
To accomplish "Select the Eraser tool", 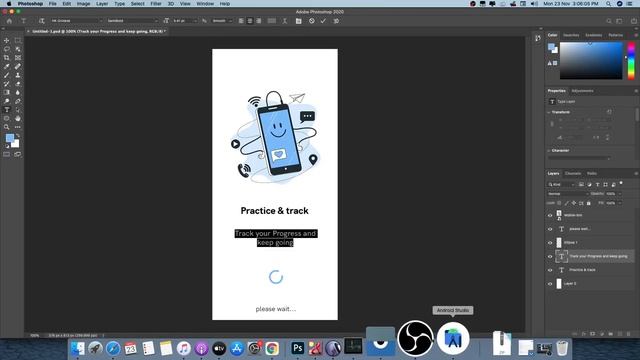I will (18, 84).
